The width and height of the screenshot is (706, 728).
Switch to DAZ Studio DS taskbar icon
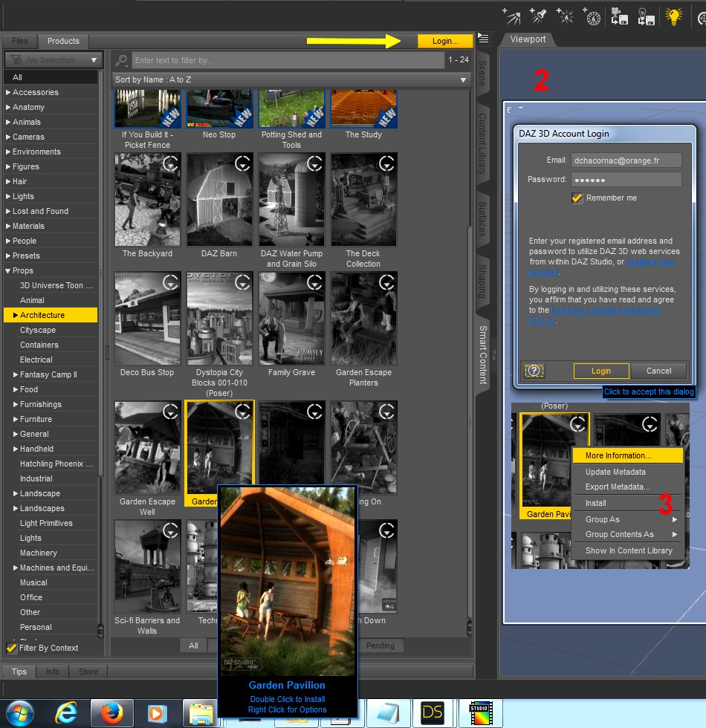[x=432, y=713]
